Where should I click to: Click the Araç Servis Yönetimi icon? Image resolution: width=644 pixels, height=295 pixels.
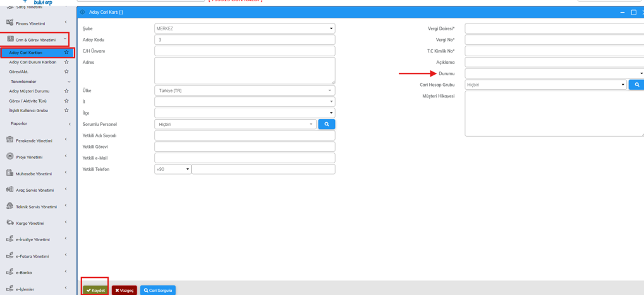[9, 189]
